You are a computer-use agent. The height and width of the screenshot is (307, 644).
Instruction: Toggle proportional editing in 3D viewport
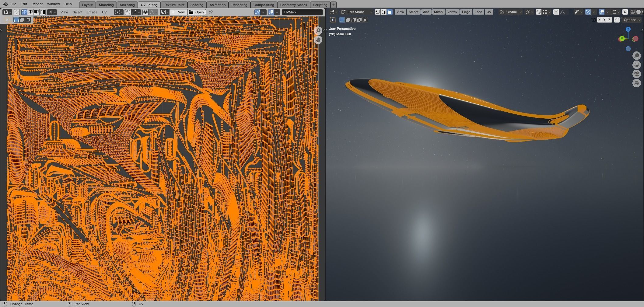556,12
